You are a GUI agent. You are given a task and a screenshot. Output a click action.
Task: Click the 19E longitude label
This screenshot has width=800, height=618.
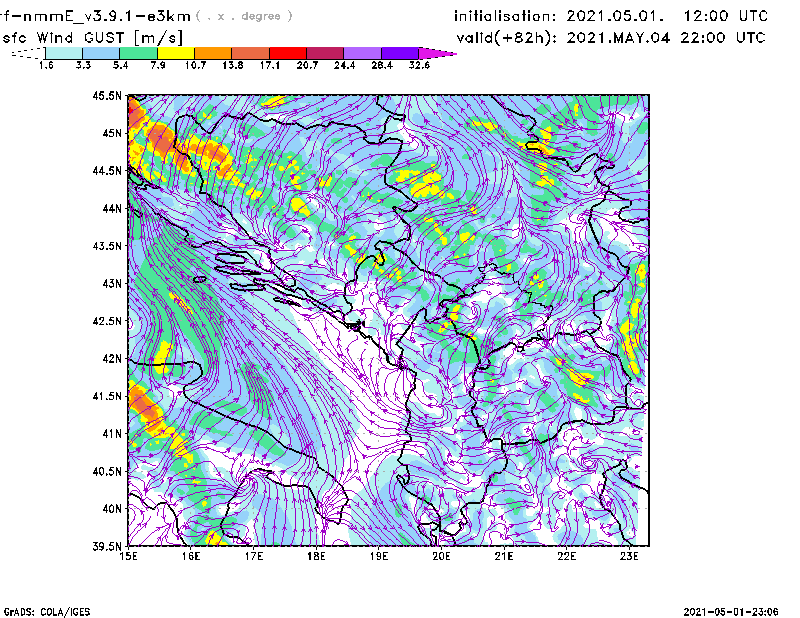click(379, 556)
